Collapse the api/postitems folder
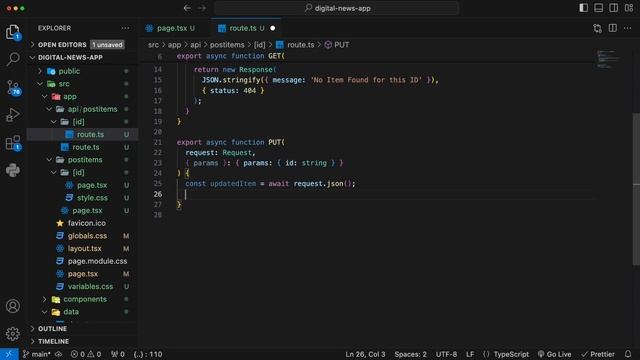The width and height of the screenshot is (640, 360). click(82, 109)
